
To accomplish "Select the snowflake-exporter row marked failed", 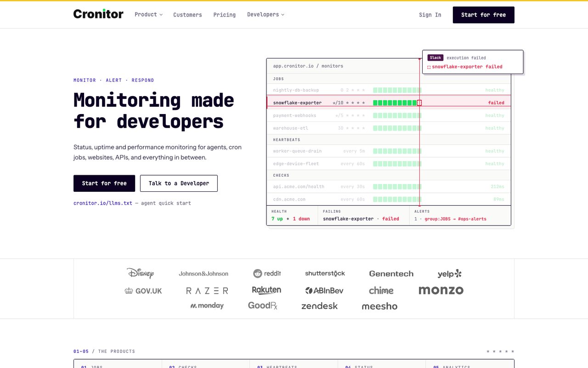I will pyautogui.click(x=389, y=103).
